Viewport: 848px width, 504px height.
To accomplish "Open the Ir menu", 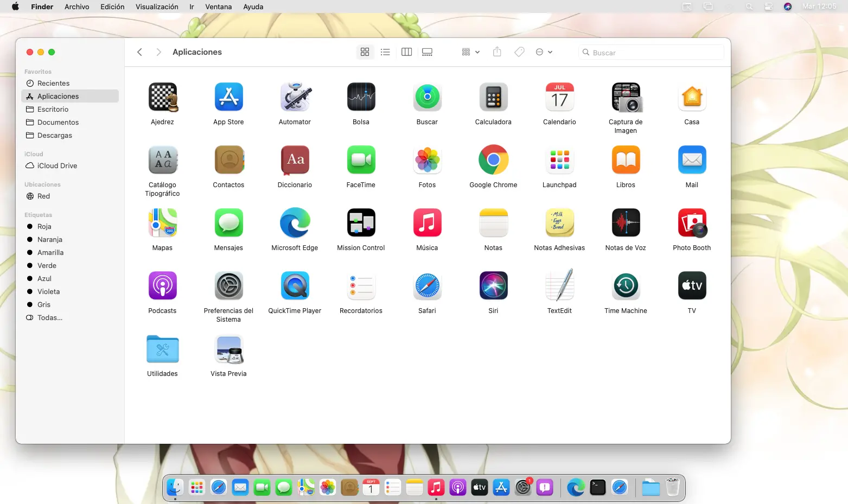I will (192, 7).
